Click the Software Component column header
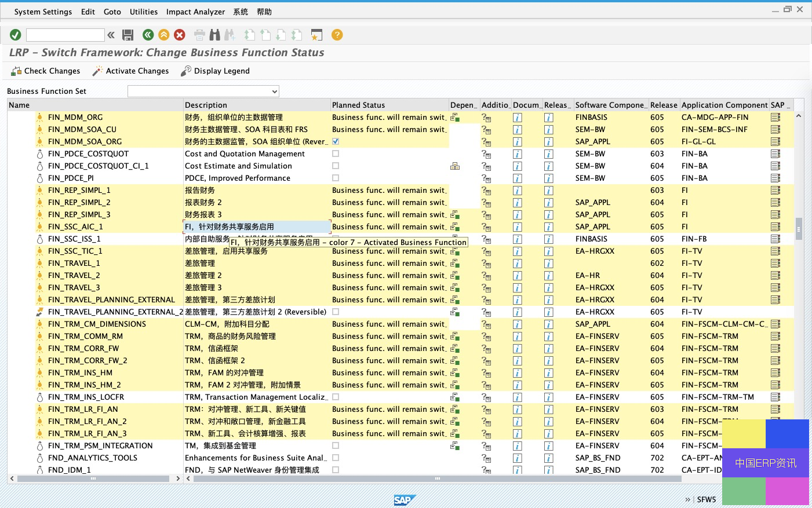The image size is (812, 508). 611,105
